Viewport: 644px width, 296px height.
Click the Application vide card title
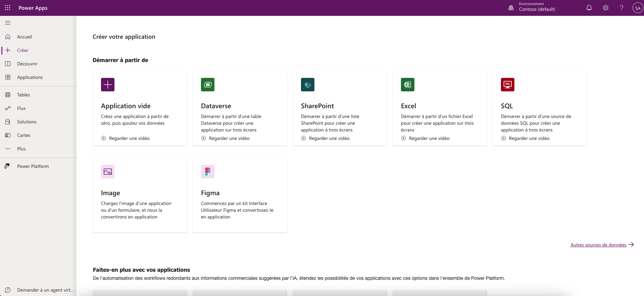coord(126,106)
